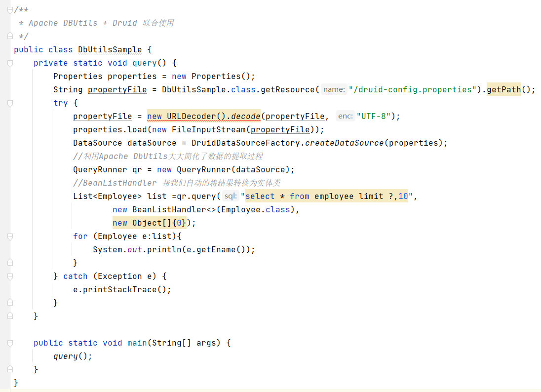The width and height of the screenshot is (541, 392).
Task: Fold the query() method in gutter
Action: 10,63
